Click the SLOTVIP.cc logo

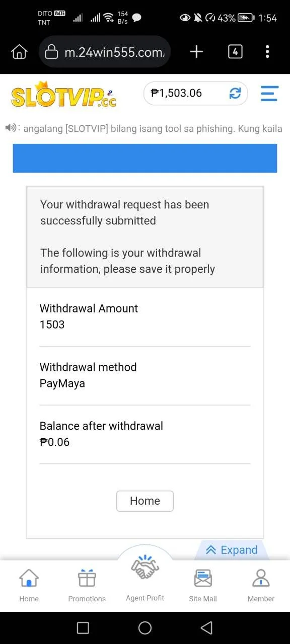[x=64, y=95]
